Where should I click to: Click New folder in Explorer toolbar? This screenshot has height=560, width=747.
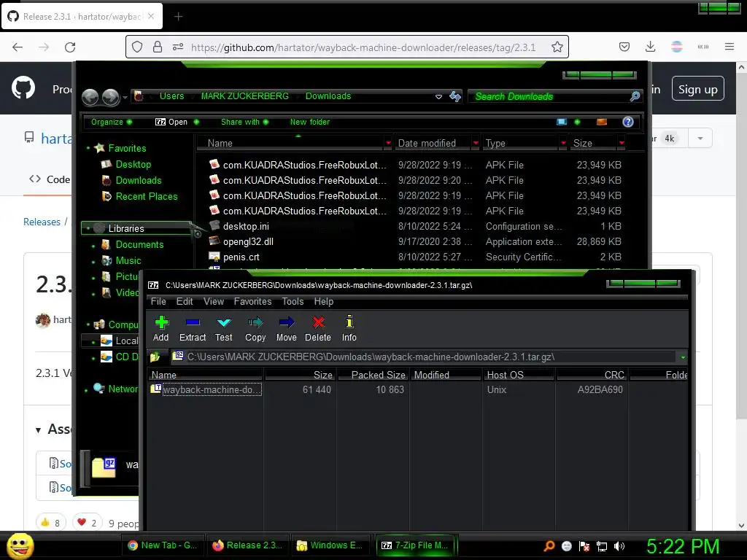pyautogui.click(x=309, y=122)
